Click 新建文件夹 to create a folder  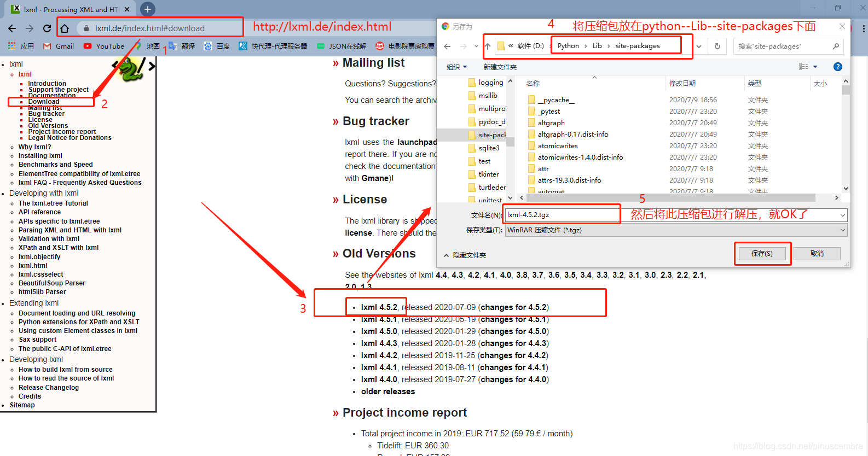[x=500, y=67]
